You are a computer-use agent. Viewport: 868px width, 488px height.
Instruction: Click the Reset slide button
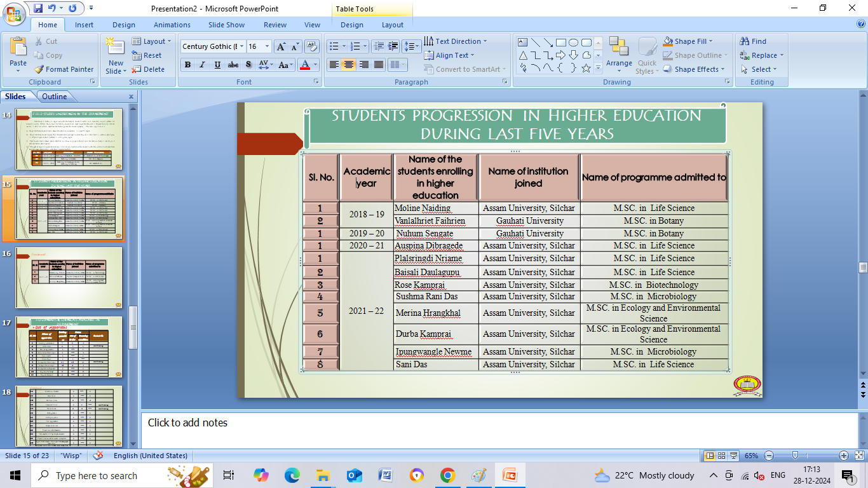tap(147, 55)
